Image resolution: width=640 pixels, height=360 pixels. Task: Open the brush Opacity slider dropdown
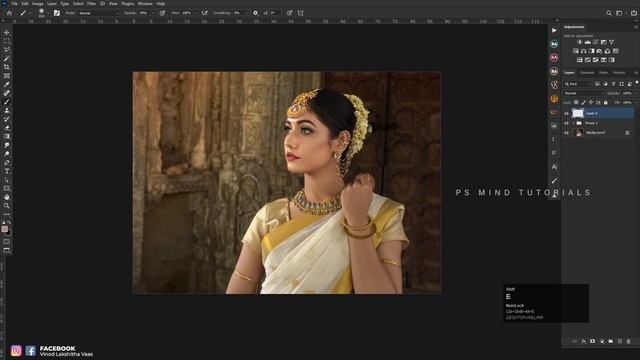tap(153, 13)
